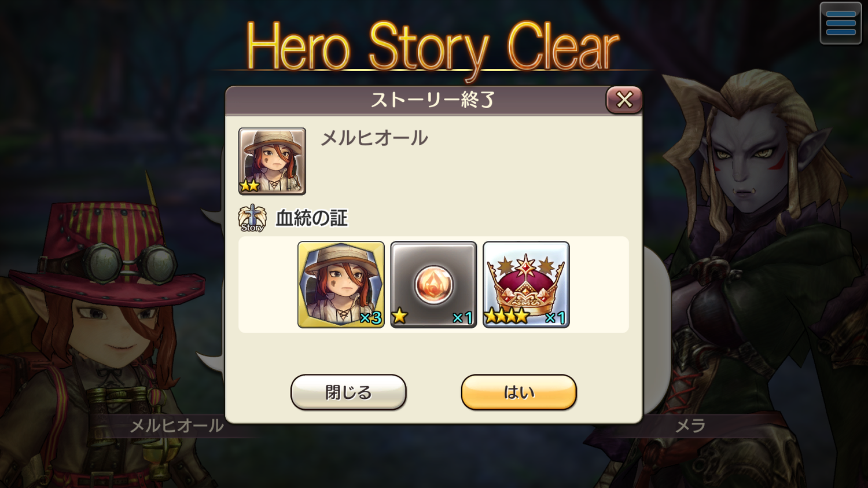Screen dimensions: 868x488
Task: Tap the メルヒオール name text in the dialog
Action: click(374, 138)
